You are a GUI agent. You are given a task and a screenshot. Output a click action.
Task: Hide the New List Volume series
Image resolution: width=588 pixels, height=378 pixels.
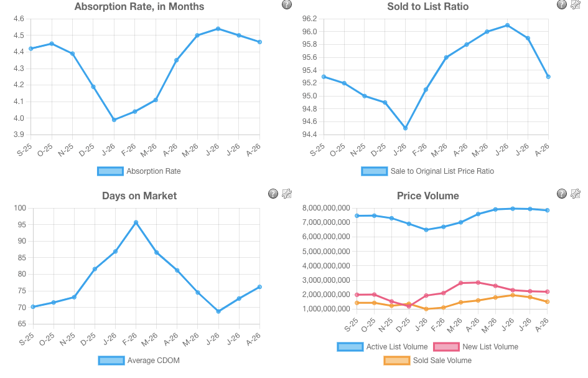click(476, 347)
